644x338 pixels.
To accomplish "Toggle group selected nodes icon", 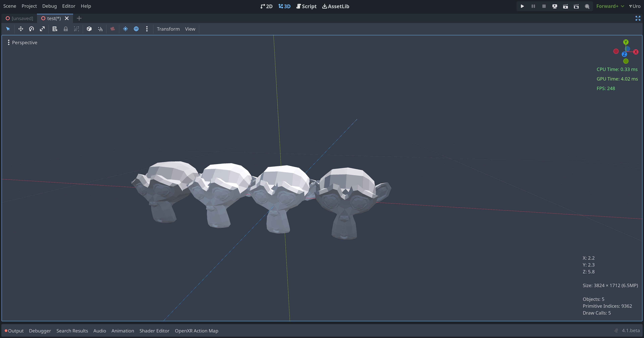I will (76, 29).
